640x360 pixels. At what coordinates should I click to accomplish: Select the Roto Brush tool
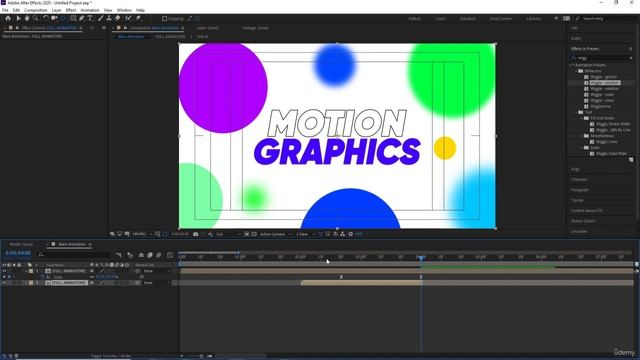point(129,18)
